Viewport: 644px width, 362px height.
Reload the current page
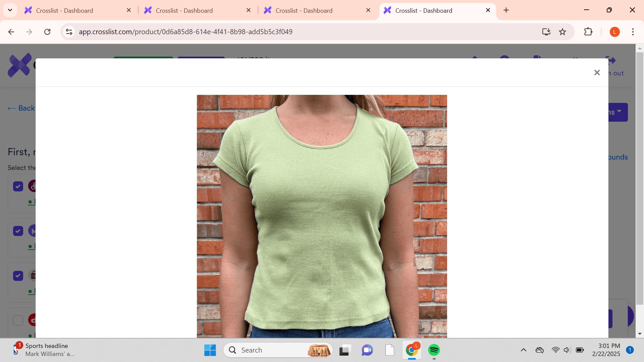coord(47,32)
